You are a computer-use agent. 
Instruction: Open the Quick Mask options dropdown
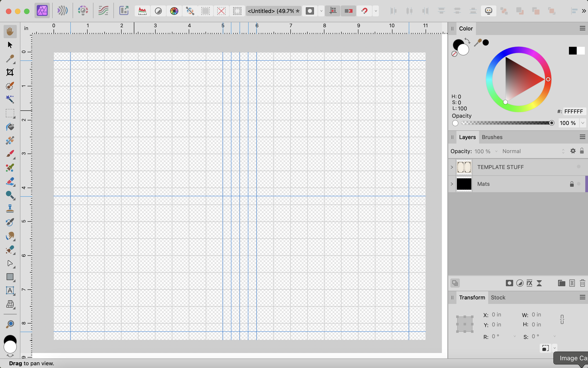coord(321,11)
